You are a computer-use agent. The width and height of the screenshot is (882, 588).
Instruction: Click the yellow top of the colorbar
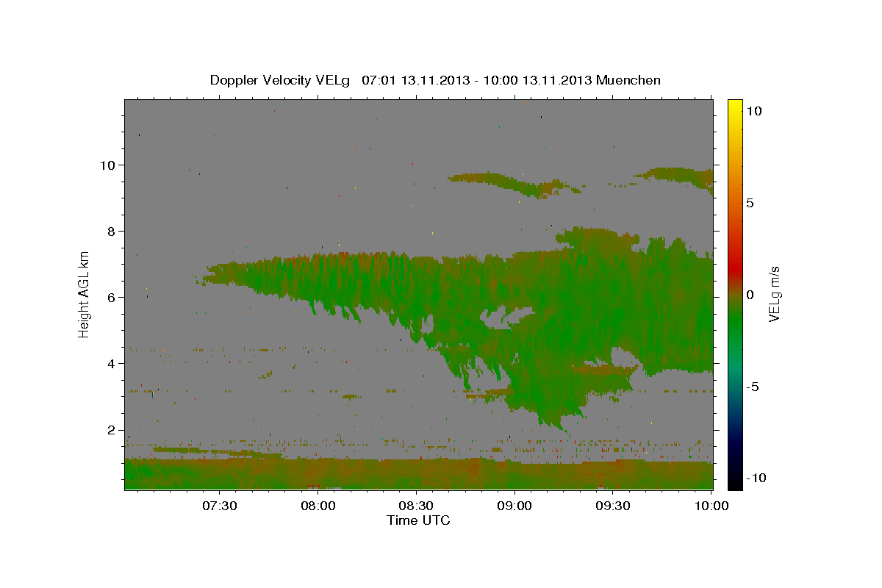click(x=735, y=107)
